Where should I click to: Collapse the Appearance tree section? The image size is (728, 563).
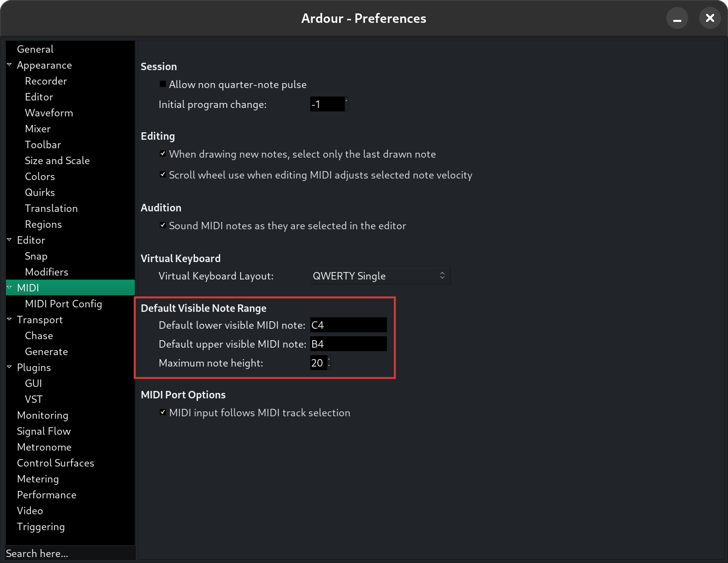(9, 65)
